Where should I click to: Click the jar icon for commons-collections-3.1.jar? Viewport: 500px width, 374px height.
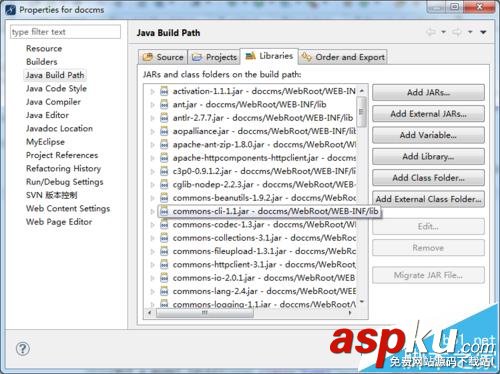164,238
